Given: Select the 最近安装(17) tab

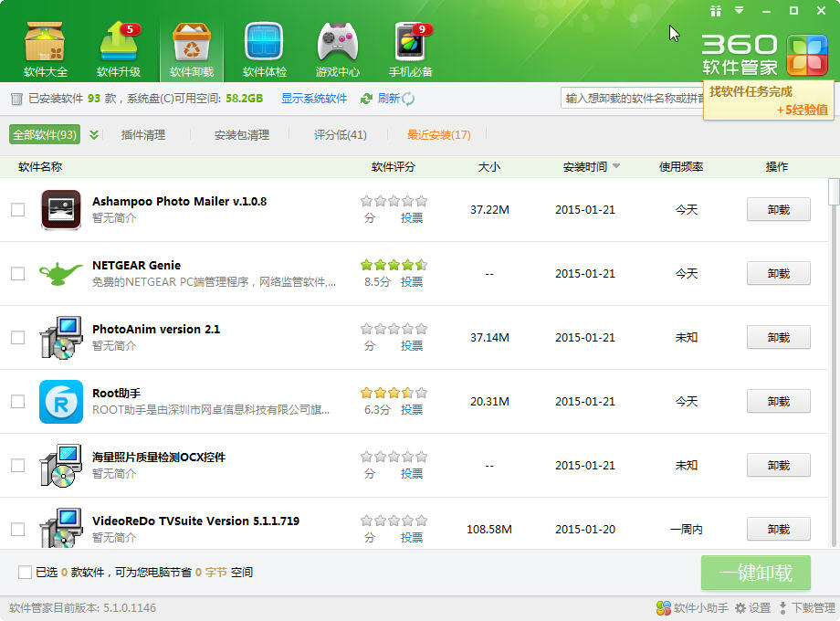Looking at the screenshot, I should (x=438, y=135).
